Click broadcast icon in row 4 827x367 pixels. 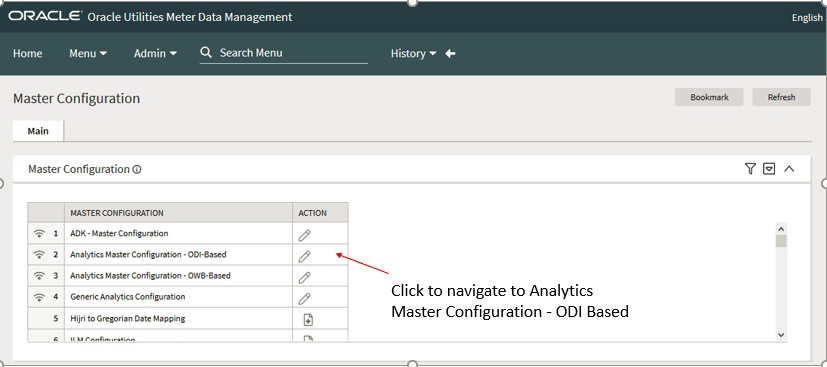tap(39, 297)
